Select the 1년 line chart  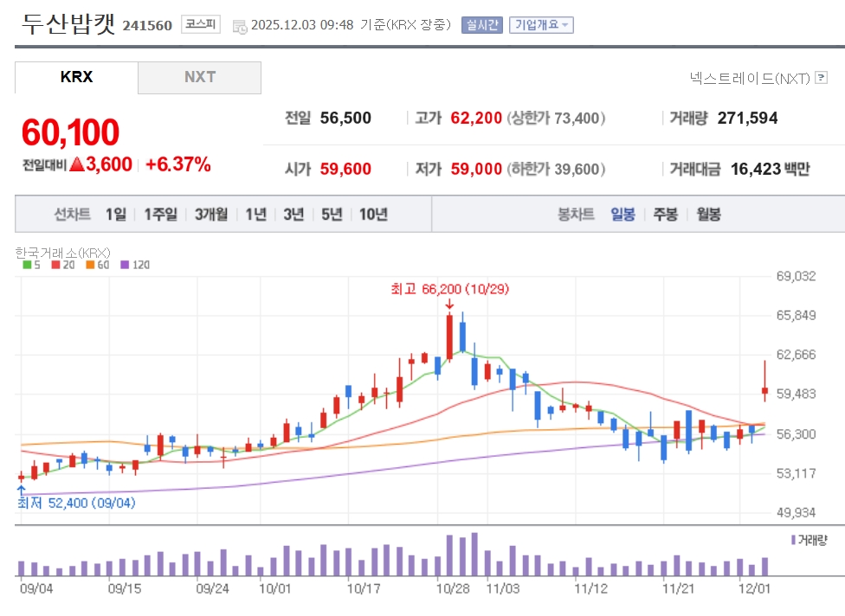click(256, 215)
